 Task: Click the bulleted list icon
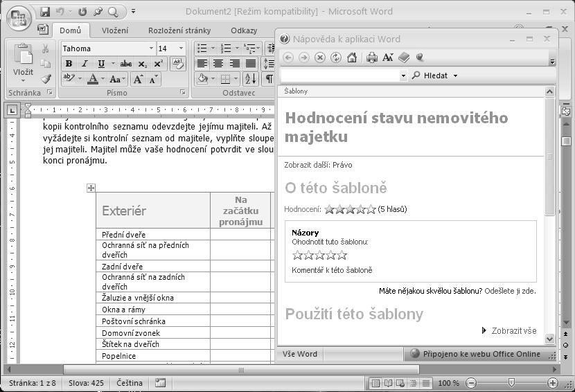(202, 48)
